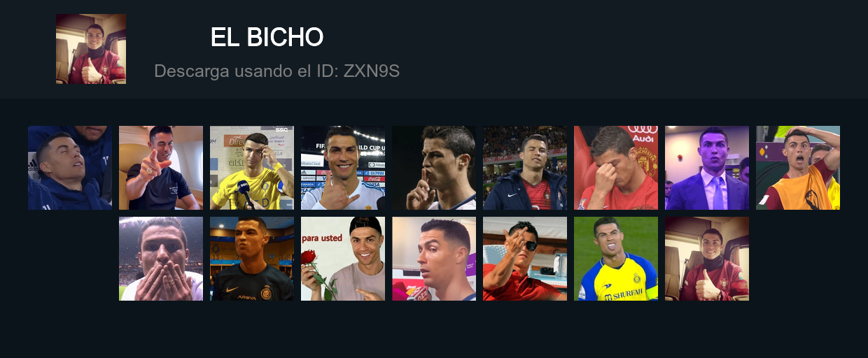Select the pointing ring finger sticker in plane
Viewport: 868px width, 358px height.
(x=161, y=168)
